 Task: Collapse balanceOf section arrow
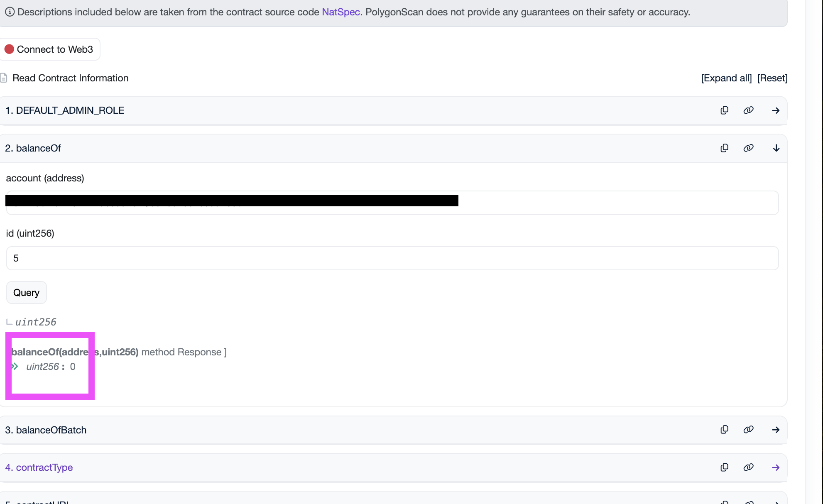coord(776,148)
